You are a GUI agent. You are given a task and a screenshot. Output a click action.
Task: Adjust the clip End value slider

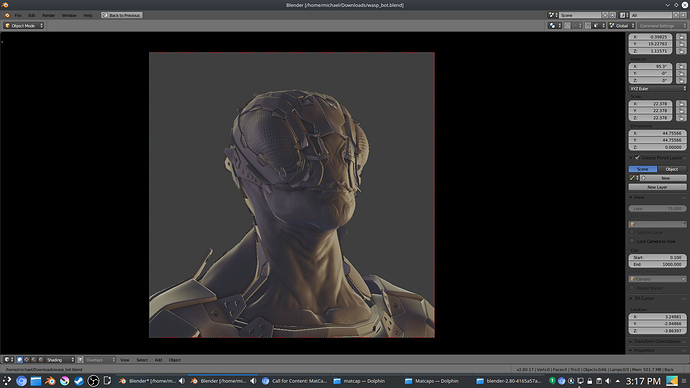pos(657,264)
